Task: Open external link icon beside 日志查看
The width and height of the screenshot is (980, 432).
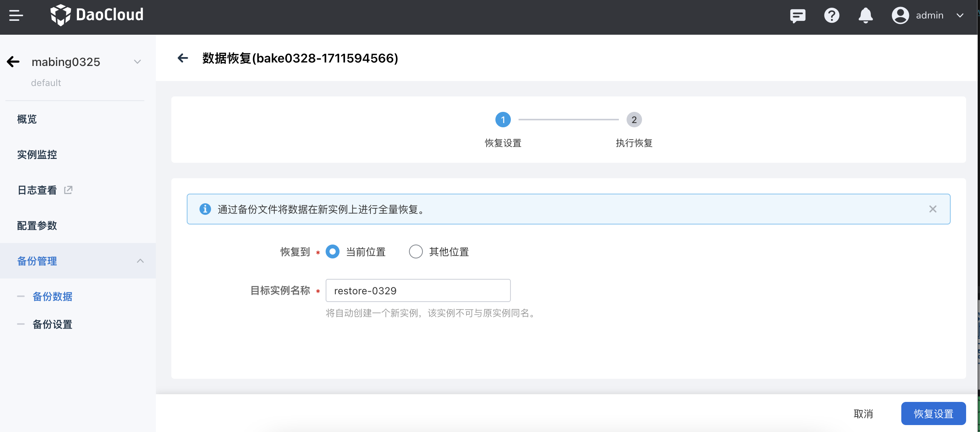Action: (x=68, y=190)
